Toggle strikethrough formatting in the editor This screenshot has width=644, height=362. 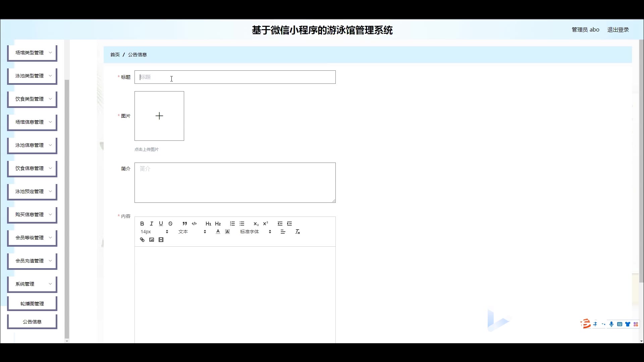170,224
